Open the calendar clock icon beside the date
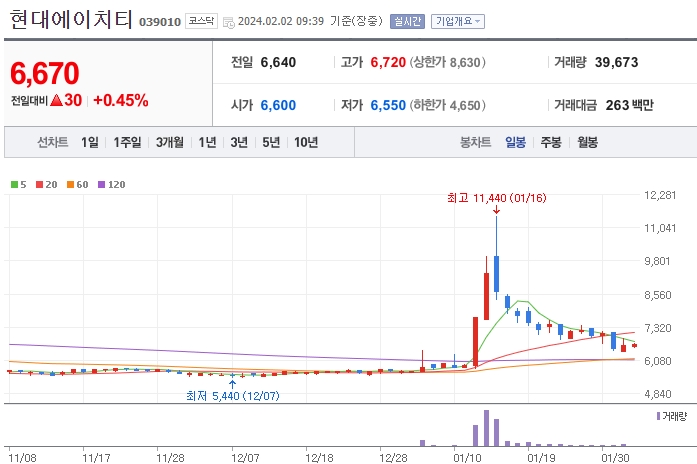Screen dimensions: 697x464 coord(228,22)
